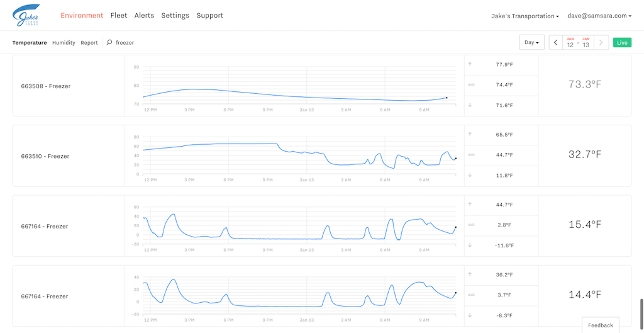
Task: Open the 663510 - Freezer sensor
Action: coord(45,156)
